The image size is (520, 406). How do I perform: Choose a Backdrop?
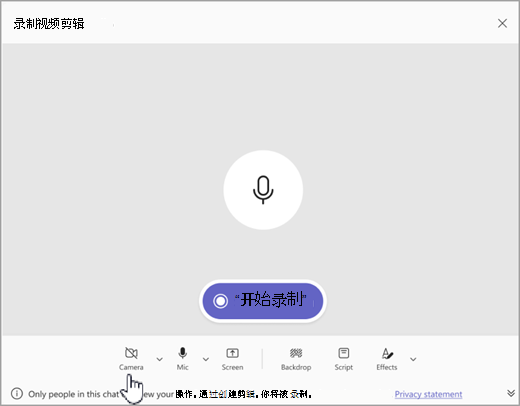[296, 359]
